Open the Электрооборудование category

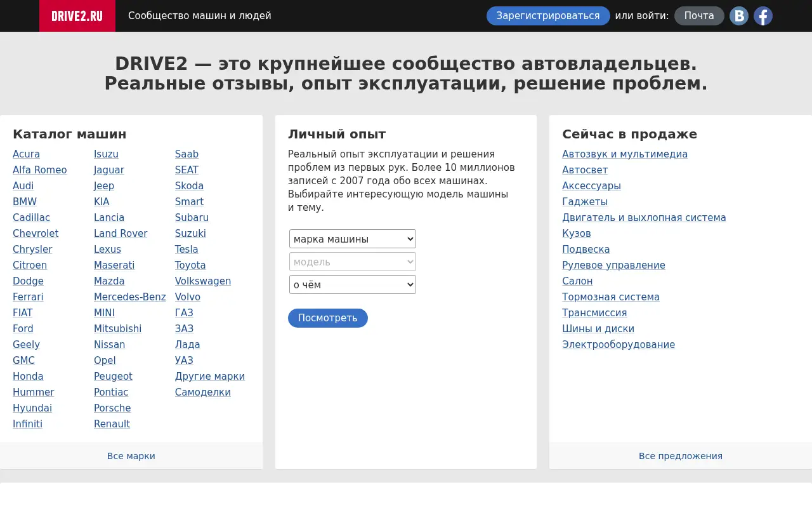coord(619,345)
